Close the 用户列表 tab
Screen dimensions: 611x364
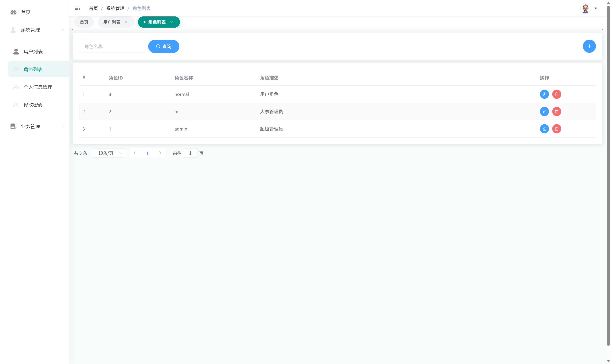pyautogui.click(x=126, y=22)
